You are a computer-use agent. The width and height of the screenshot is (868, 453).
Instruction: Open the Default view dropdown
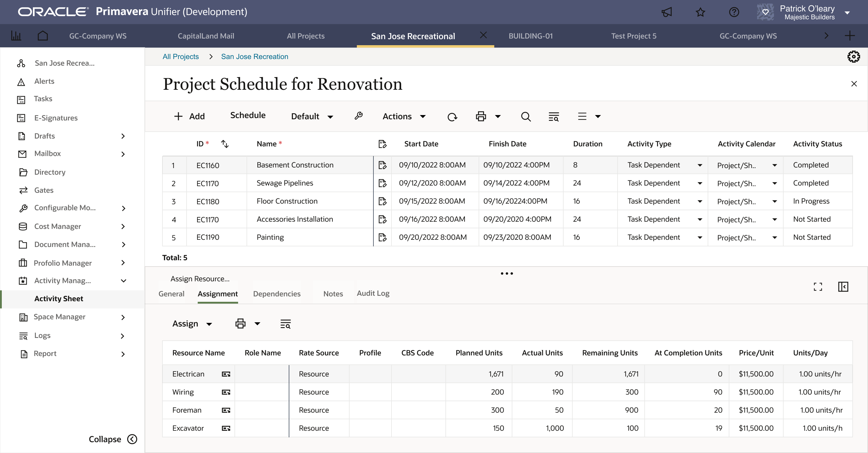[x=312, y=117]
